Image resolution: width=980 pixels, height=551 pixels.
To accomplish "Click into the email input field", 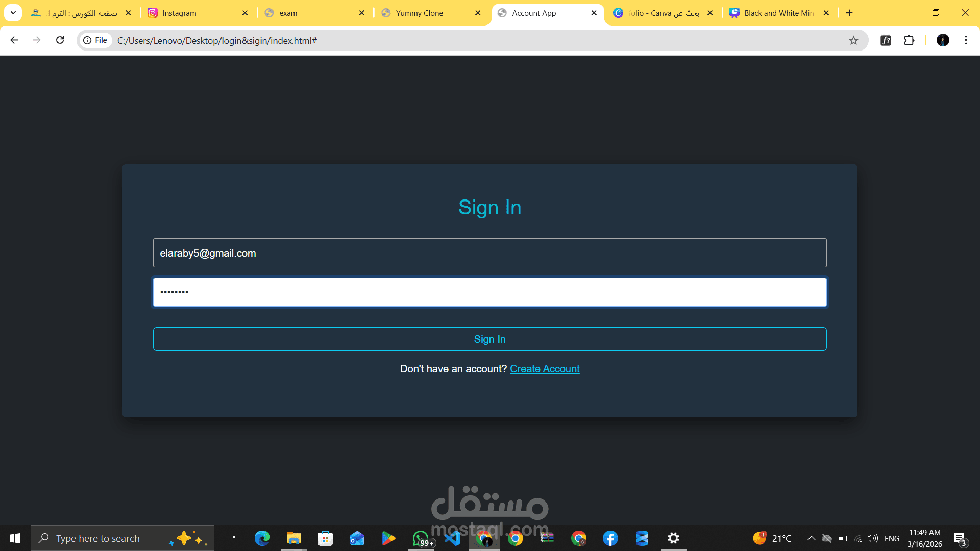I will click(x=489, y=253).
